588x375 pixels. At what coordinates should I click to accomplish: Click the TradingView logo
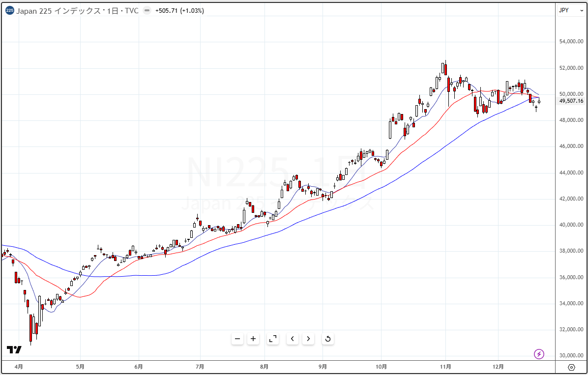14,350
